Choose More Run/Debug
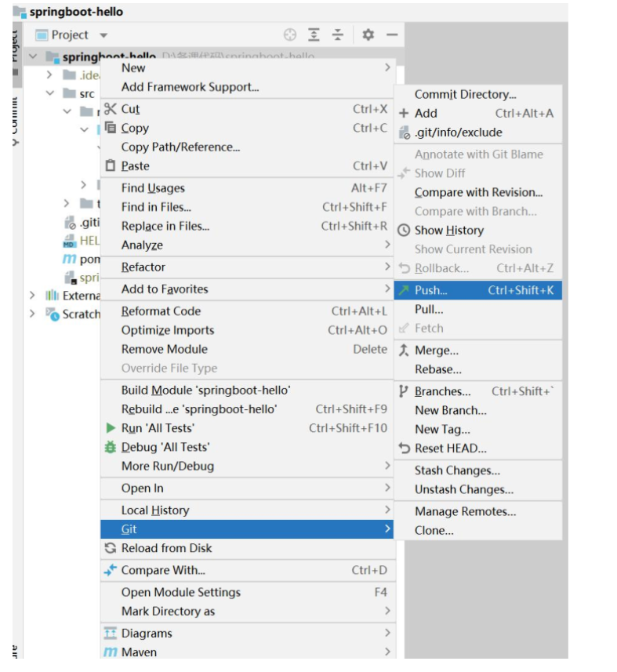The image size is (617, 672). [x=247, y=466]
